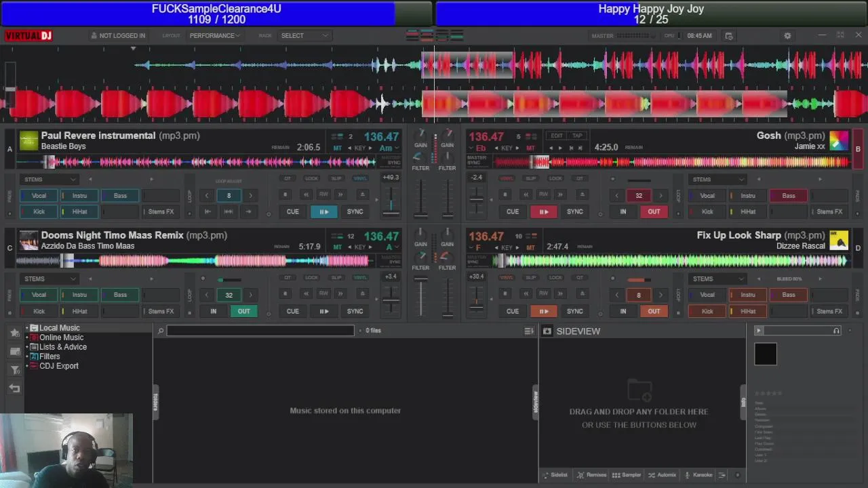Open the STEMS pad page dropdown on deck C
The width and height of the screenshot is (868, 488).
pos(50,279)
